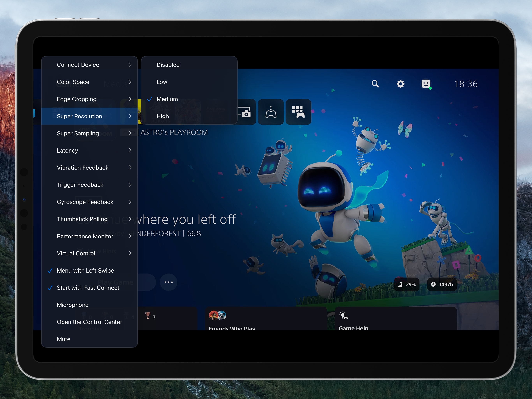The height and width of the screenshot is (399, 532).
Task: Select the controller accessories tile icon
Action: point(271,112)
